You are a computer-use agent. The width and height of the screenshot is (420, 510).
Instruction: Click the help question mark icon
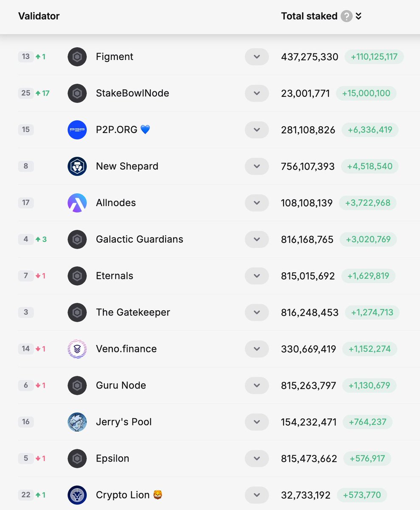[347, 16]
